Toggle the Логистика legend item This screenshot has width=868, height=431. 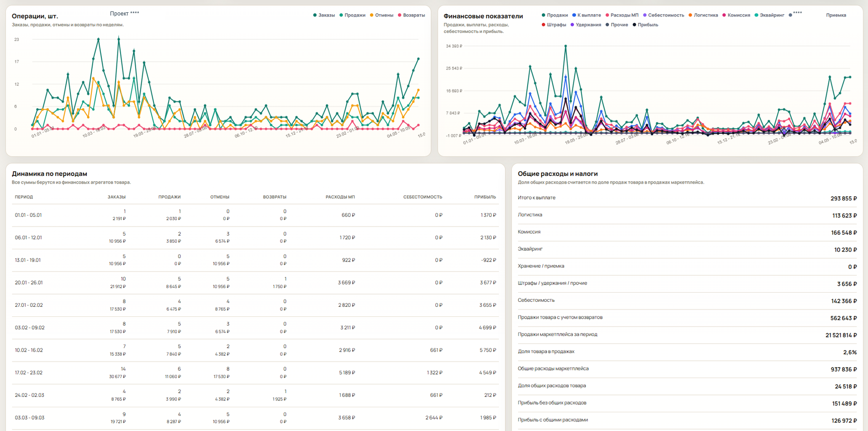point(703,15)
